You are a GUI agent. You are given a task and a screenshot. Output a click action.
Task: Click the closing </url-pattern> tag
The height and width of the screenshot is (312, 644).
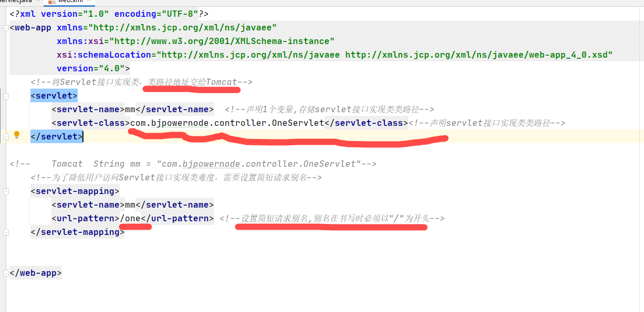177,218
